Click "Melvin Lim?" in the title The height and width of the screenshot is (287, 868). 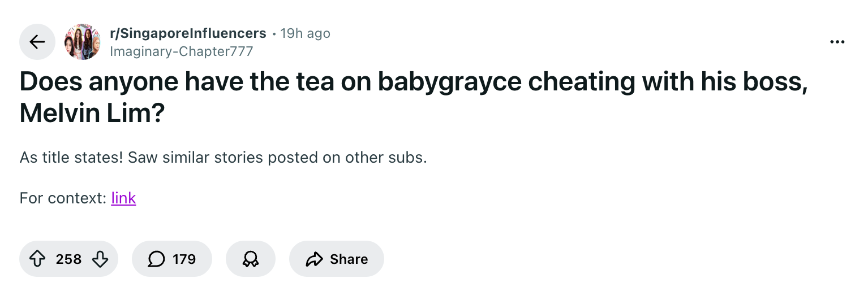pos(92,114)
